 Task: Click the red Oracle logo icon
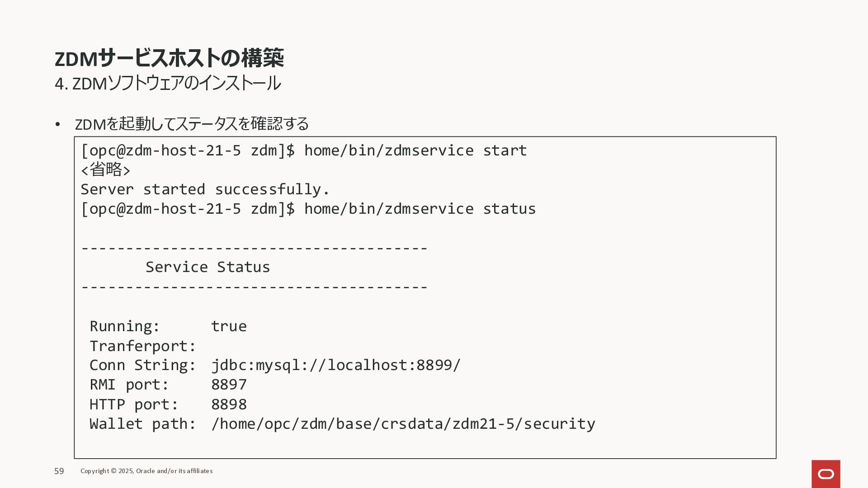[826, 474]
